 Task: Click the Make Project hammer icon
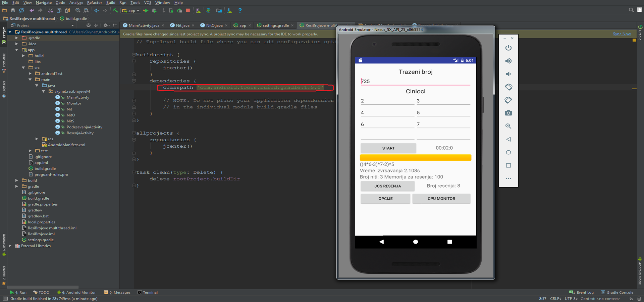pos(115,11)
